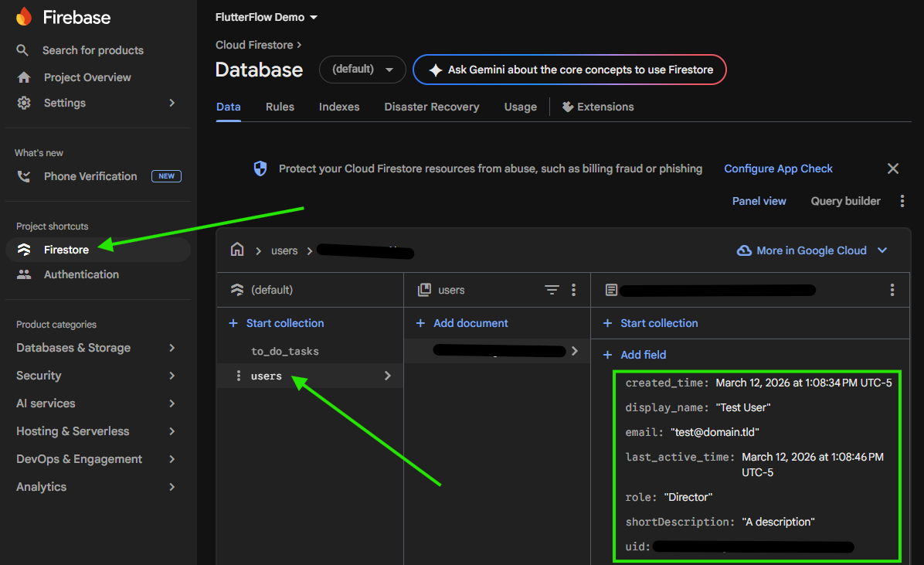Filter users collection documents

pyautogui.click(x=552, y=290)
